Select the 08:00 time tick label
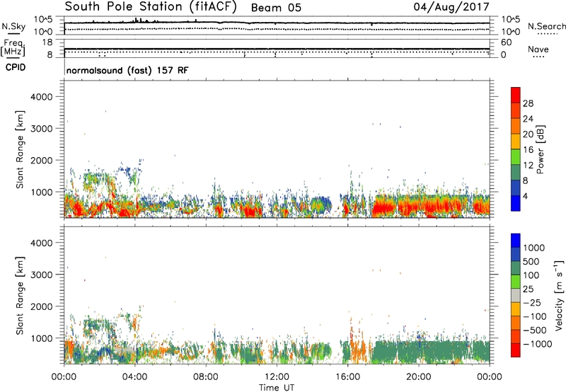Viewport: 566px width, 392px height. 205,377
